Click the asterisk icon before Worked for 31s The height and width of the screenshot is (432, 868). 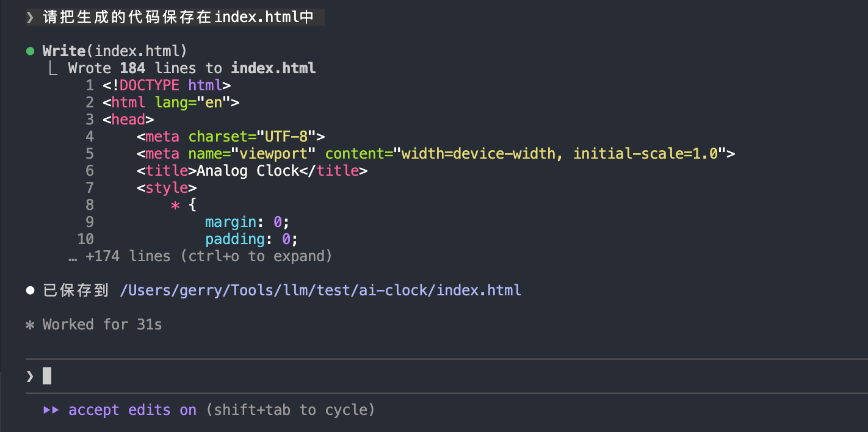tap(30, 325)
